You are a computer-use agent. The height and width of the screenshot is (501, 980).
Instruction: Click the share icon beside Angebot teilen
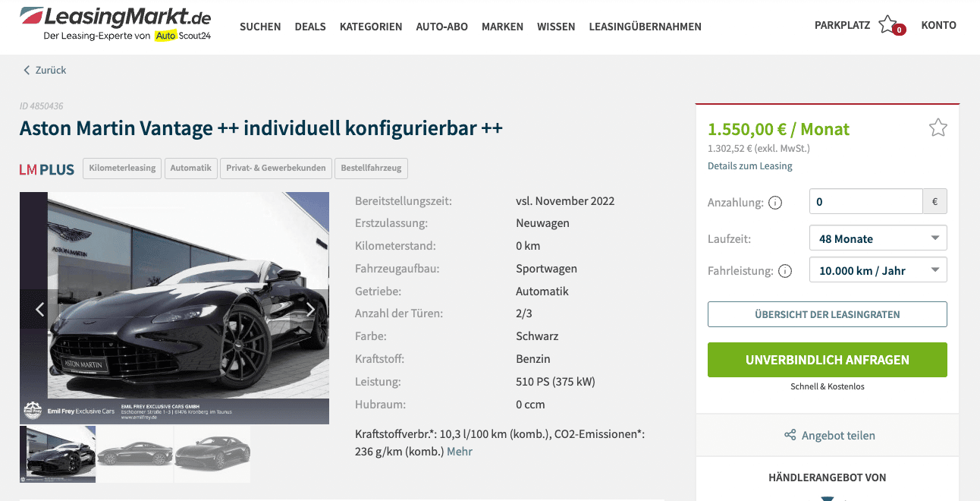coord(790,435)
